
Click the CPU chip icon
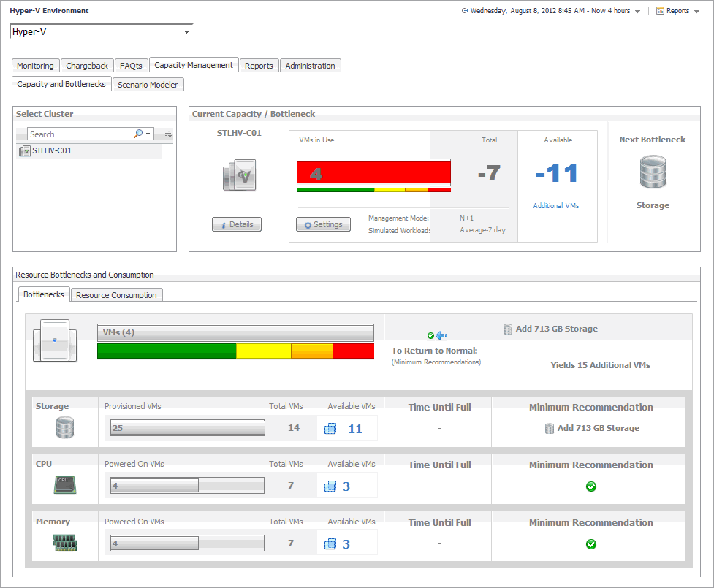click(x=65, y=485)
